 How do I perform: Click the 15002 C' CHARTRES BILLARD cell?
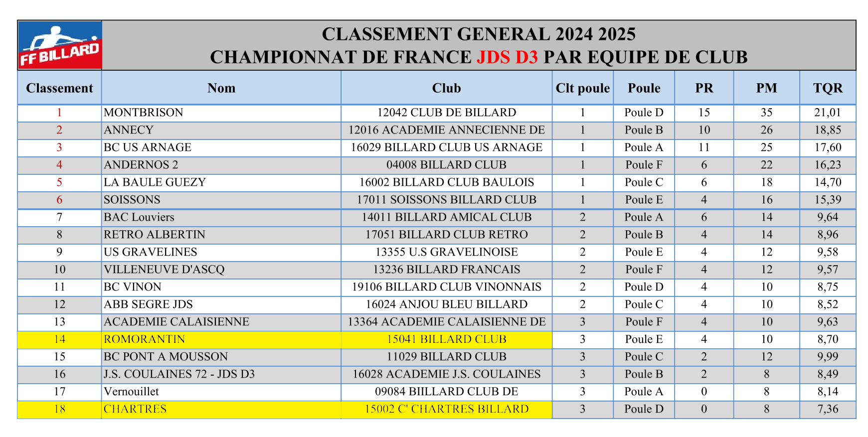(x=447, y=409)
